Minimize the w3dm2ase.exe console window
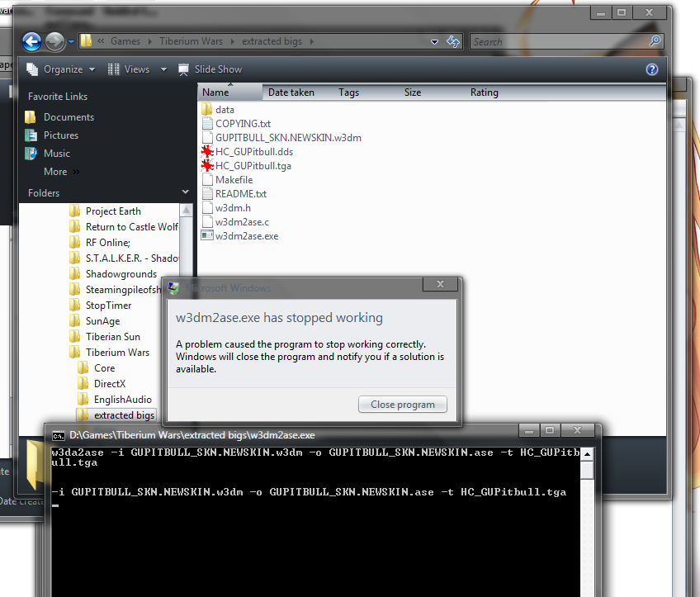The width and height of the screenshot is (700, 597). pyautogui.click(x=529, y=430)
